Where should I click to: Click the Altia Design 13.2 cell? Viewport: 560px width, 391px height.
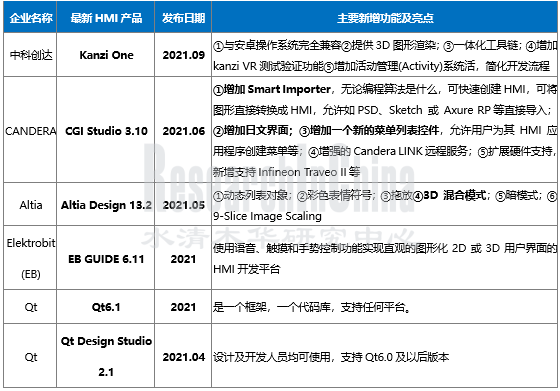(x=106, y=205)
